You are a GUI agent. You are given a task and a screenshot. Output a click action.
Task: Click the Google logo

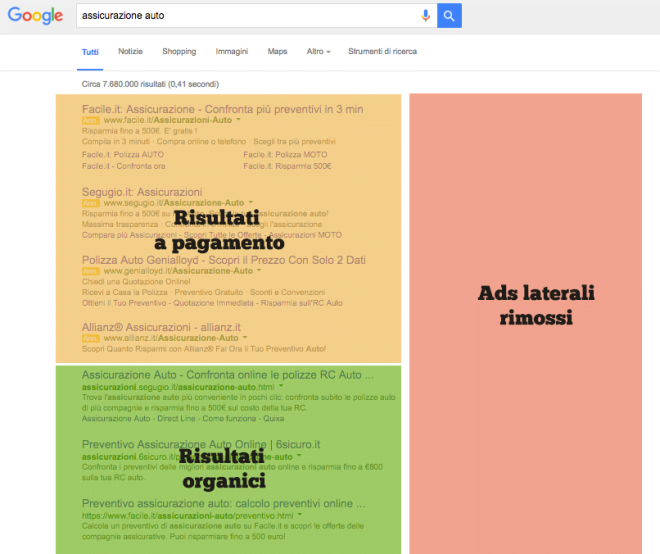35,16
